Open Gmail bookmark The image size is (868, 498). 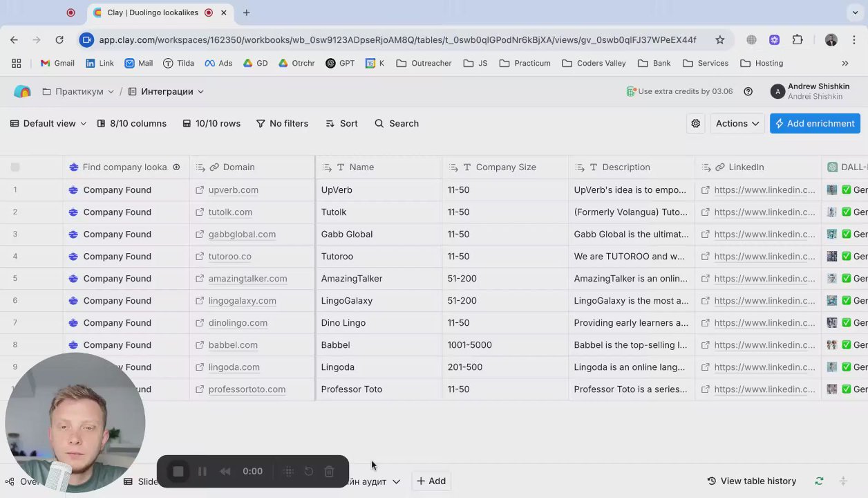[x=57, y=63]
